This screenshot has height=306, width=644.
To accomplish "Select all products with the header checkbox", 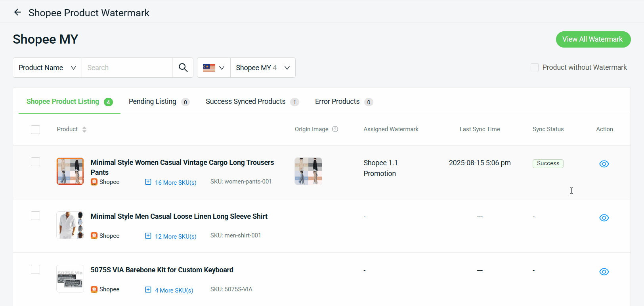I will [x=36, y=130].
